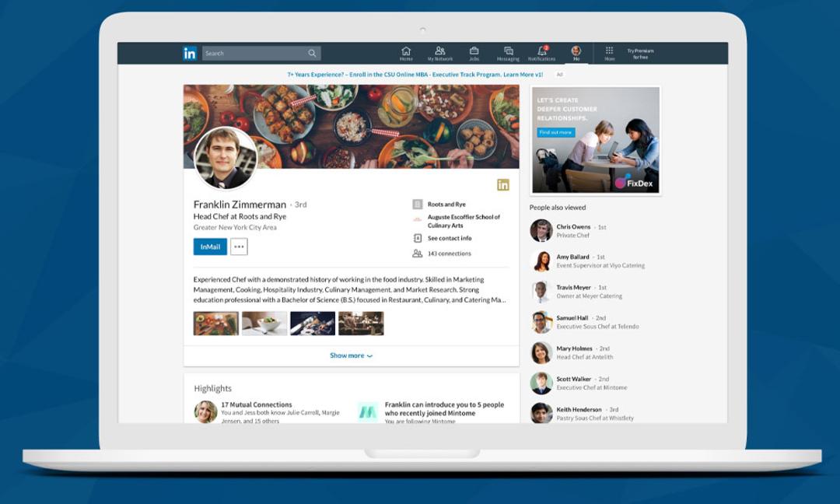Click the Find out more ad button

[556, 132]
